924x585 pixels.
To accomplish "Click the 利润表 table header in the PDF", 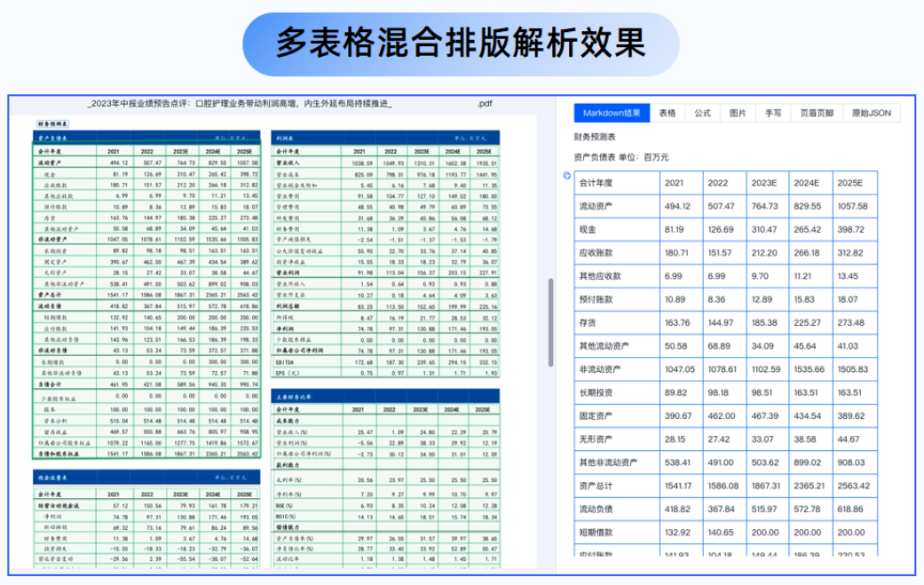I will coord(385,138).
